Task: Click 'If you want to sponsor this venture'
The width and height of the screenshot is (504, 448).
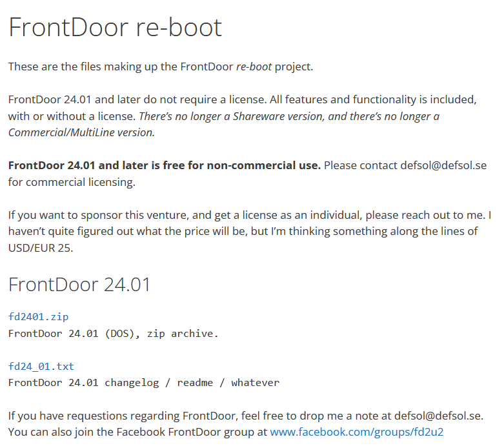Action: (x=98, y=215)
